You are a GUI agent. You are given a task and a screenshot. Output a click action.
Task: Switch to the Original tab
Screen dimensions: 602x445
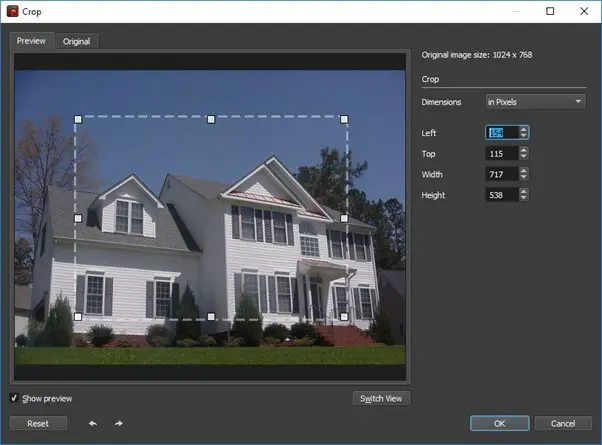[x=77, y=41]
